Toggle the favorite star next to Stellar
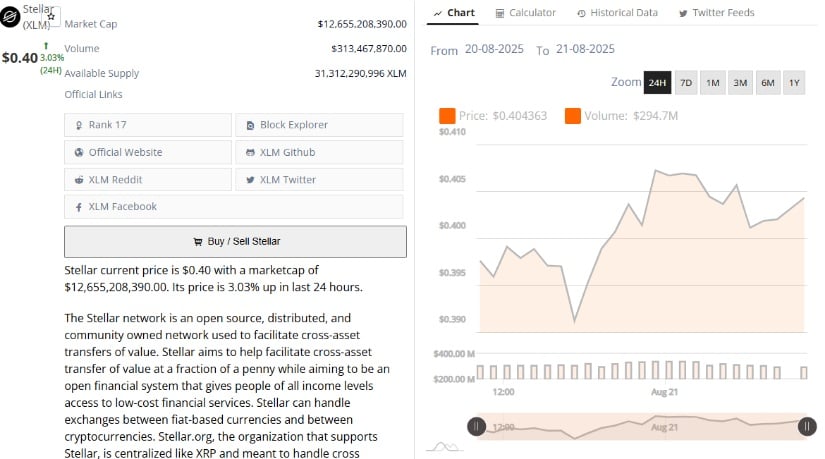Screen dimensions: 825x459 [x=51, y=16]
